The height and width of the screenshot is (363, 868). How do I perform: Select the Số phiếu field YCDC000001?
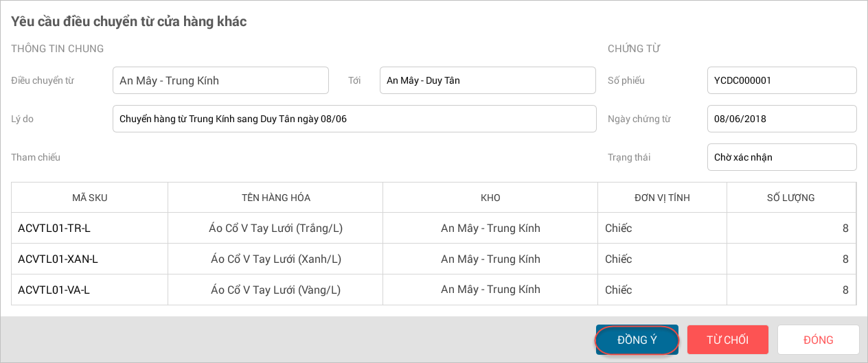pos(781,80)
